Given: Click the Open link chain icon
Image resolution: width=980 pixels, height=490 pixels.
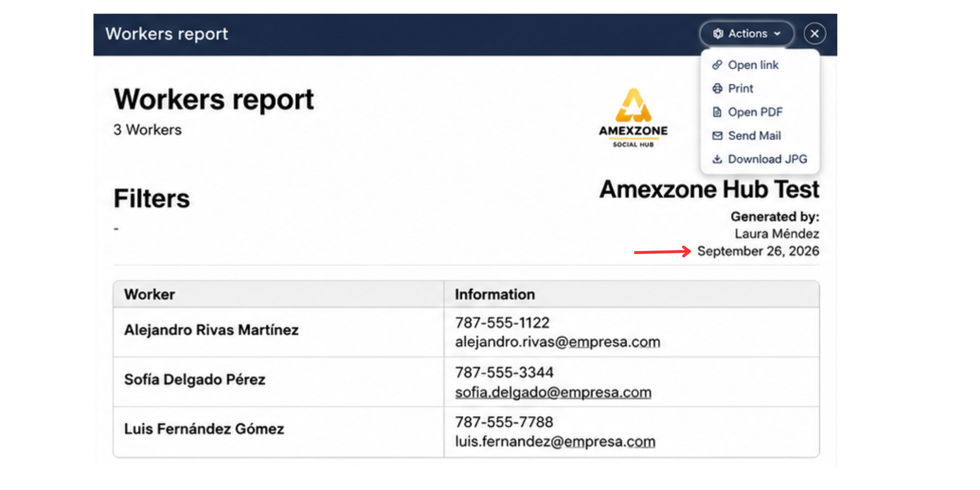Looking at the screenshot, I should [717, 65].
